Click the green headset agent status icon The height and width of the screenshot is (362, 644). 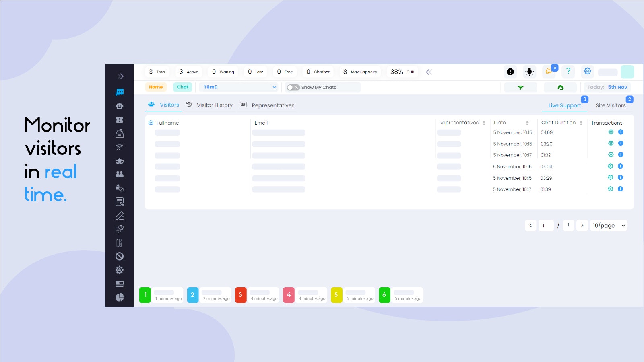(x=560, y=87)
